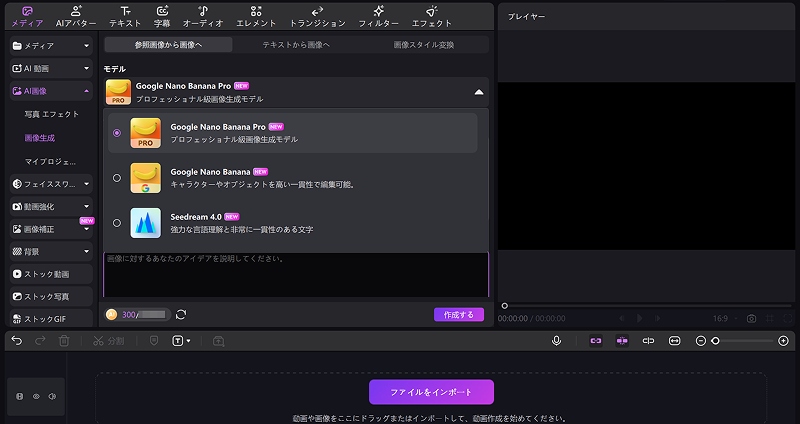The height and width of the screenshot is (424, 800).
Task: Open the AIアバター tab
Action: 76,16
